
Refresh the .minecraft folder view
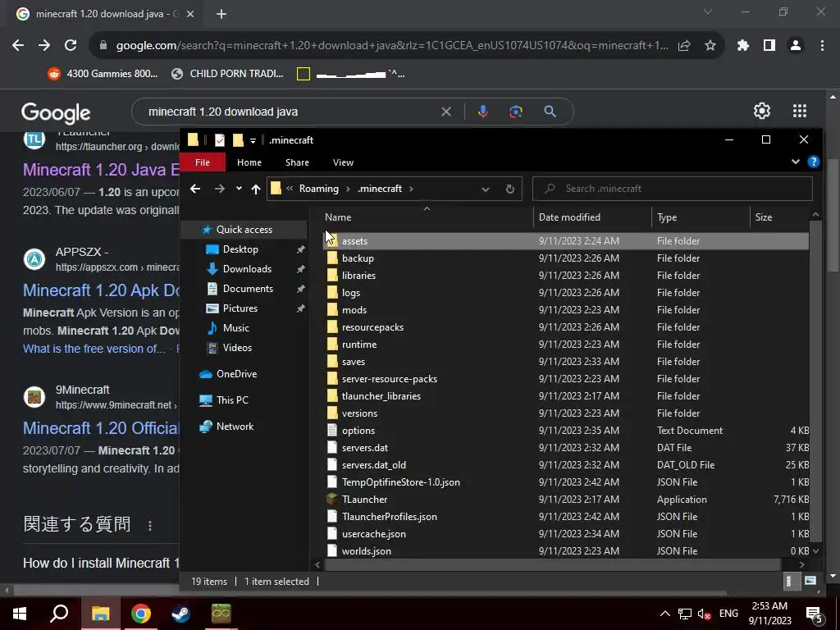(510, 189)
